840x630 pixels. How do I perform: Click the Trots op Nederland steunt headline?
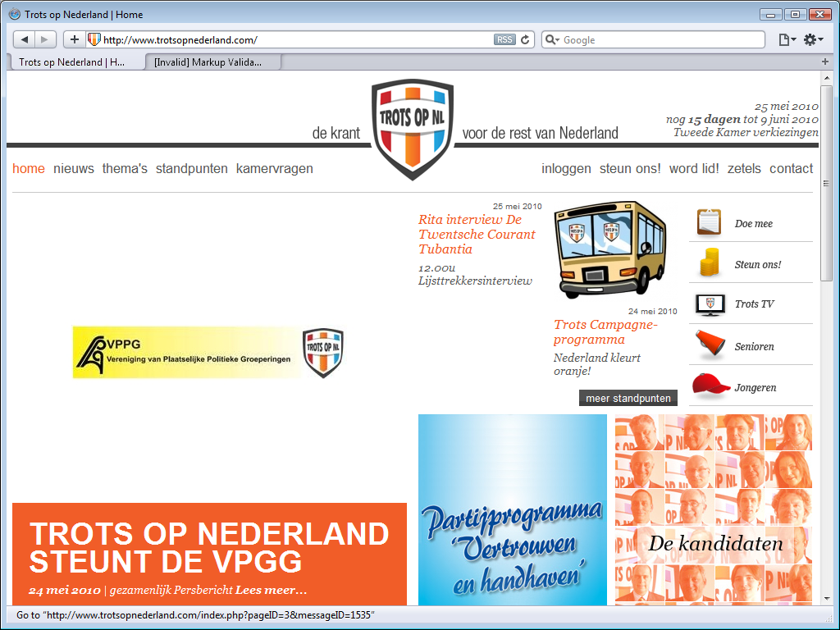click(209, 547)
